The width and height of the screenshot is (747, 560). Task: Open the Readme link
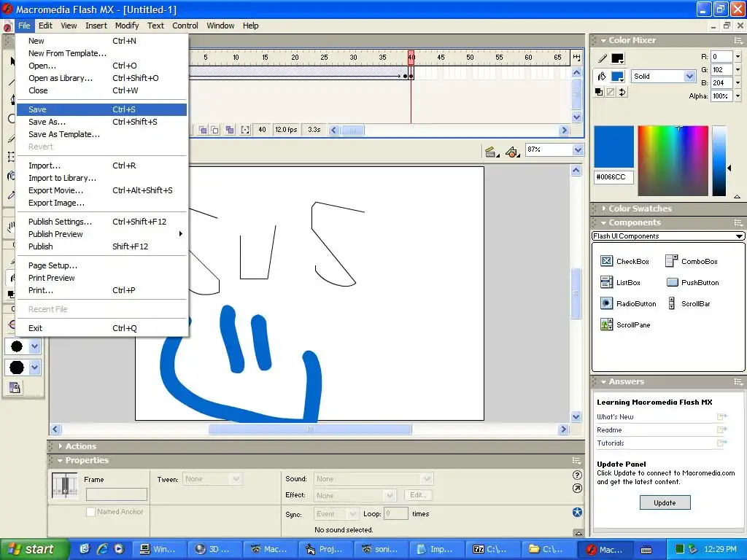coord(609,430)
